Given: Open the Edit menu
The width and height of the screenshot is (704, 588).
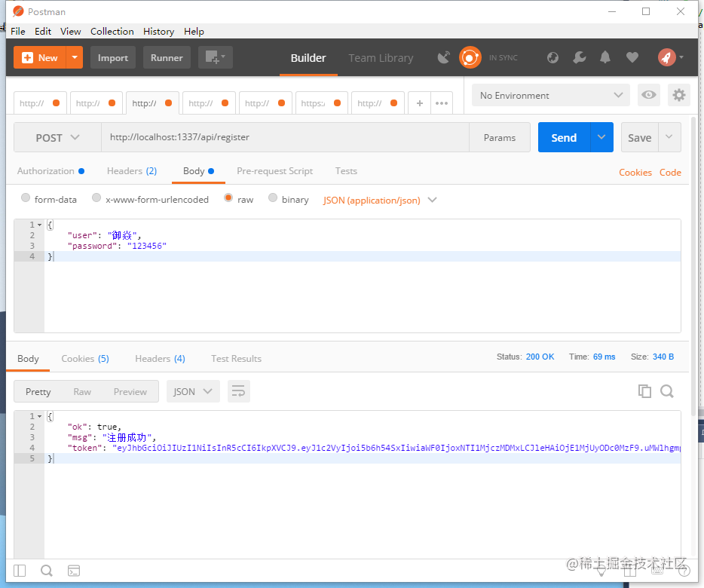Looking at the screenshot, I should 43,32.
